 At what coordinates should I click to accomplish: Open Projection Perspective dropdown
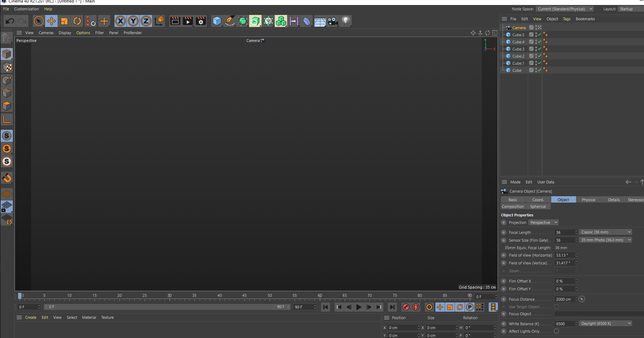click(x=543, y=222)
